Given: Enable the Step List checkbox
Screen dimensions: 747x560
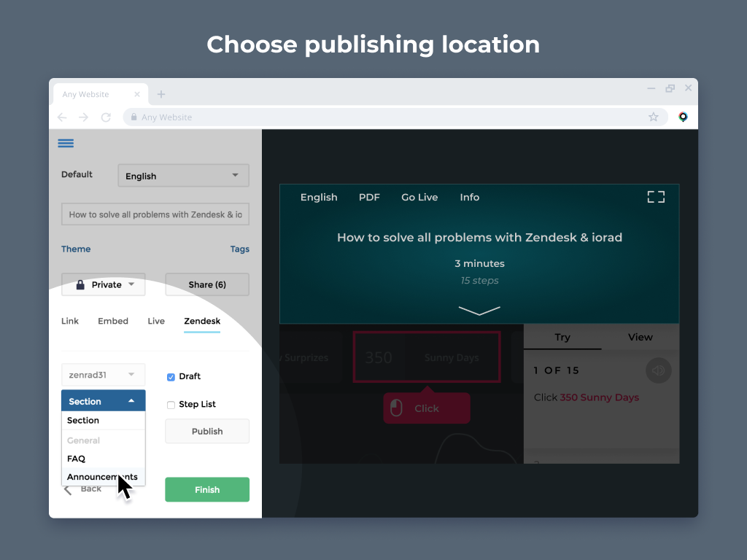Looking at the screenshot, I should point(171,405).
